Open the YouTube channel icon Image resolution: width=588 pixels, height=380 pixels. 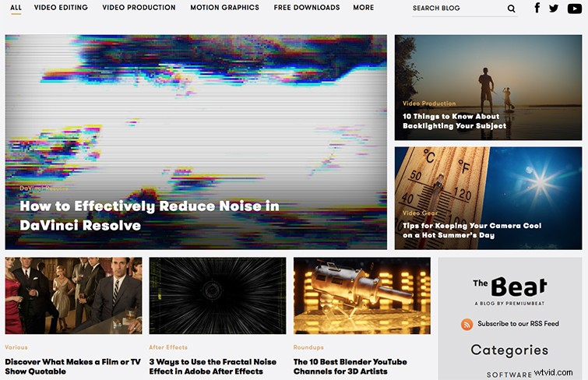coord(575,9)
